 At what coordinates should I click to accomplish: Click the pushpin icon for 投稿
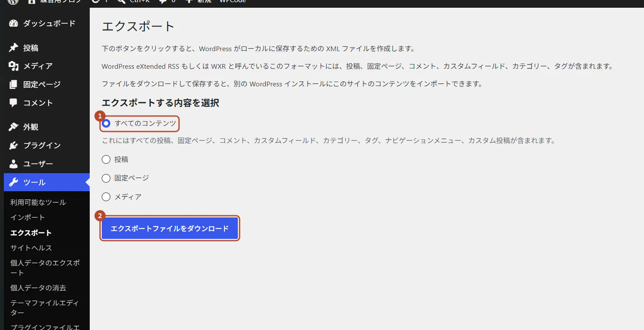(x=13, y=48)
